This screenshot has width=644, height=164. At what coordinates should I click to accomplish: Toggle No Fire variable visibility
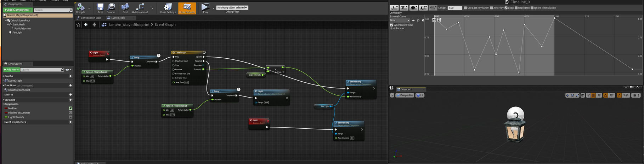coord(70,108)
